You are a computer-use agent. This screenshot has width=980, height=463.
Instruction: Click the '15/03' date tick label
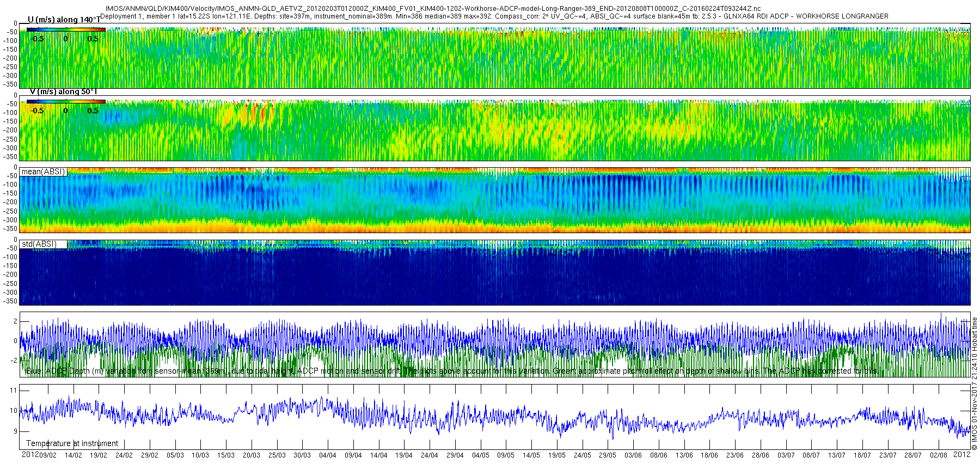click(225, 455)
